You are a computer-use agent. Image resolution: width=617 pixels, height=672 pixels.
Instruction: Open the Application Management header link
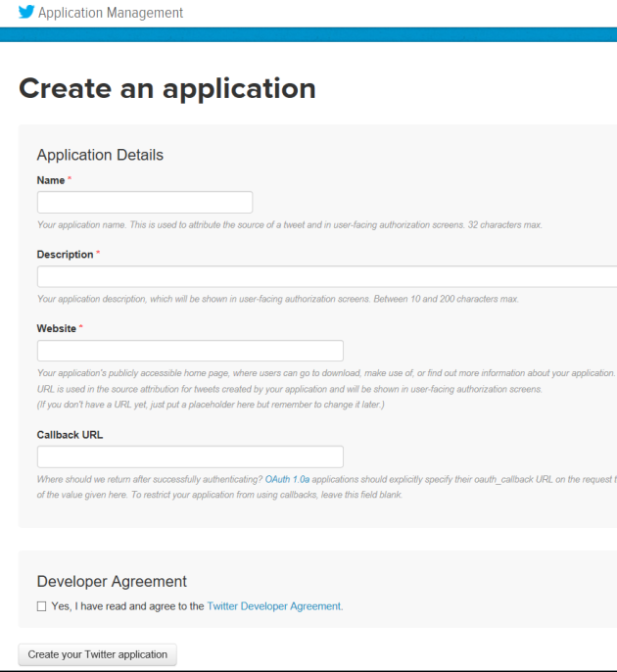pos(111,13)
